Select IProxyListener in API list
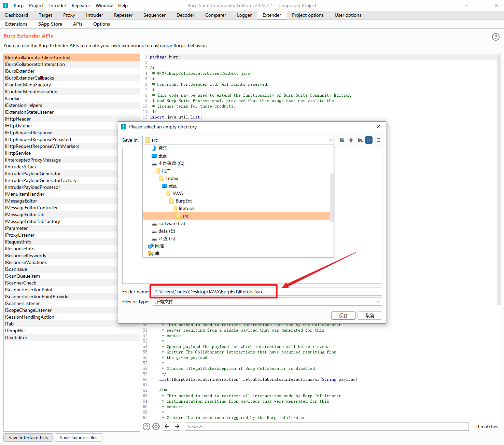 pos(61,235)
